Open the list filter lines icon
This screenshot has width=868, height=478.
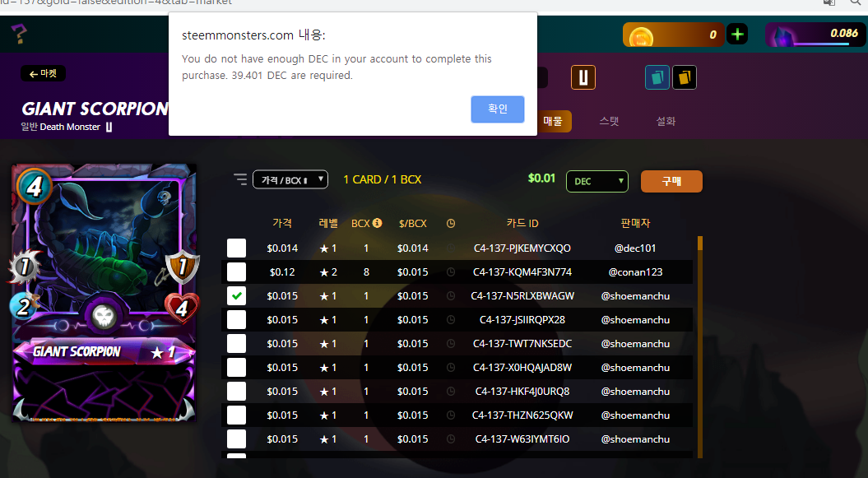[x=239, y=179]
